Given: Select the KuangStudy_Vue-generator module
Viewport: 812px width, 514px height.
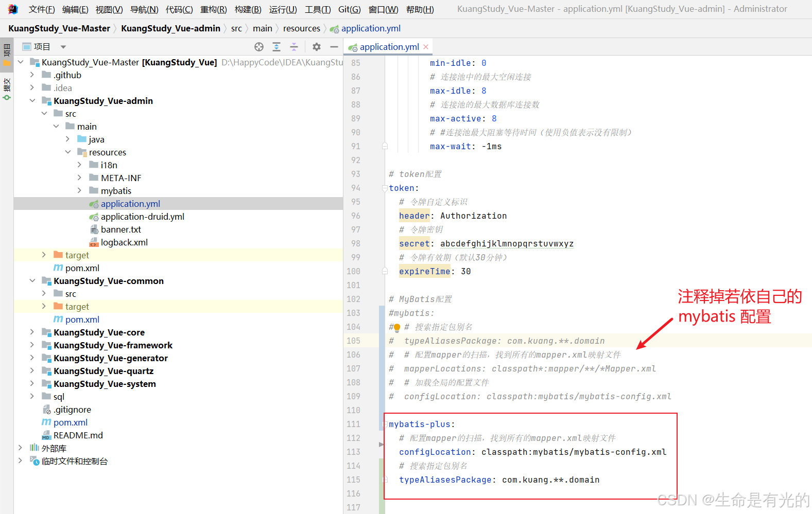Looking at the screenshot, I should (111, 358).
